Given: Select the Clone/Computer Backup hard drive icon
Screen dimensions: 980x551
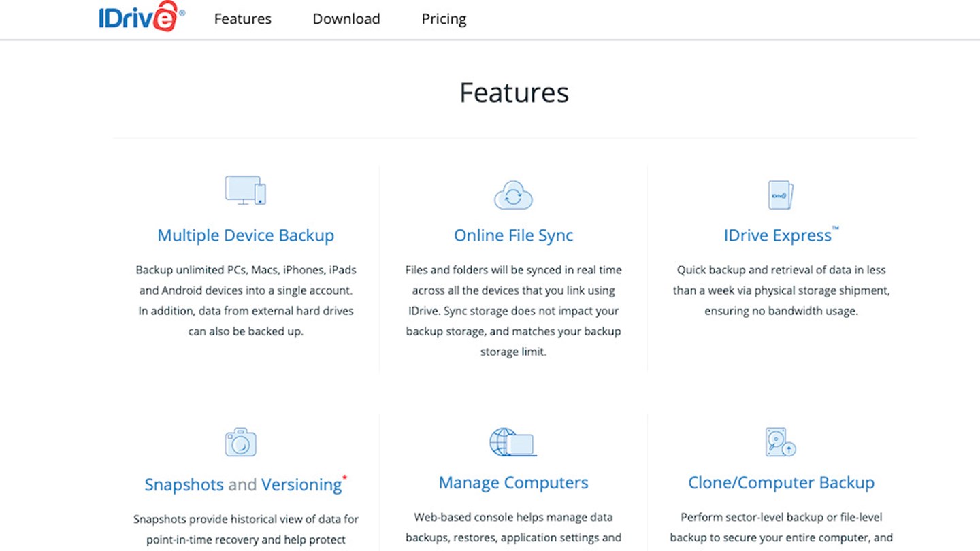Looking at the screenshot, I should (781, 441).
